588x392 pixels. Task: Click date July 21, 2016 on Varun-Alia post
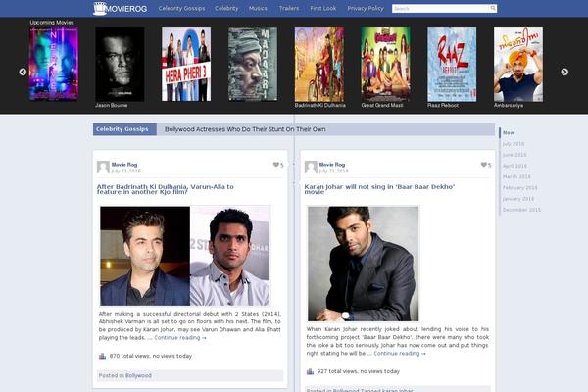pyautogui.click(x=126, y=171)
